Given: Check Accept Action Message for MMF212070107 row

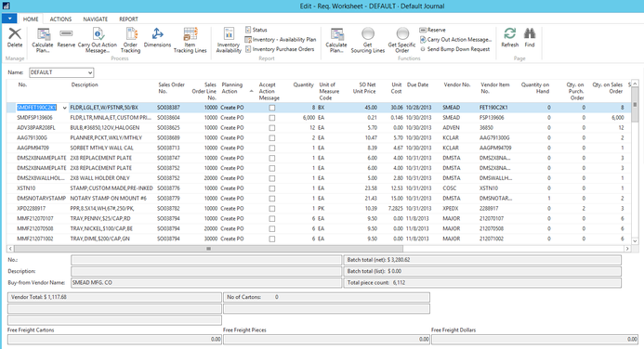Looking at the screenshot, I should tap(272, 218).
